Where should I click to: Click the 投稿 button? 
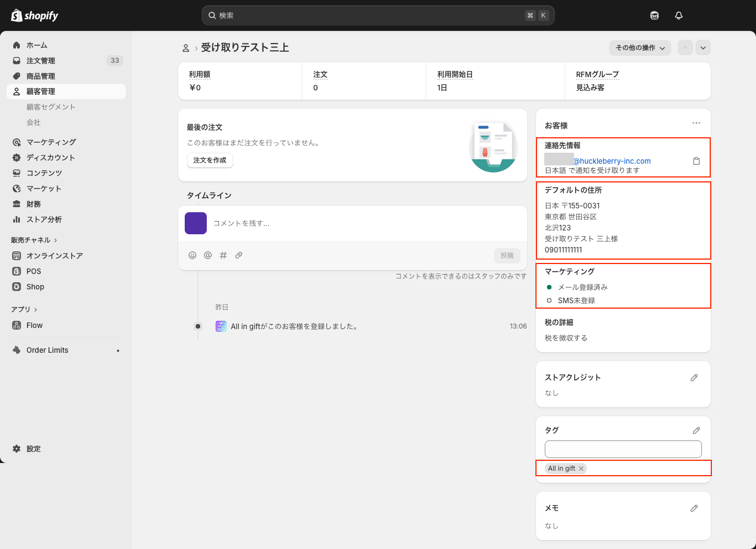(x=507, y=255)
